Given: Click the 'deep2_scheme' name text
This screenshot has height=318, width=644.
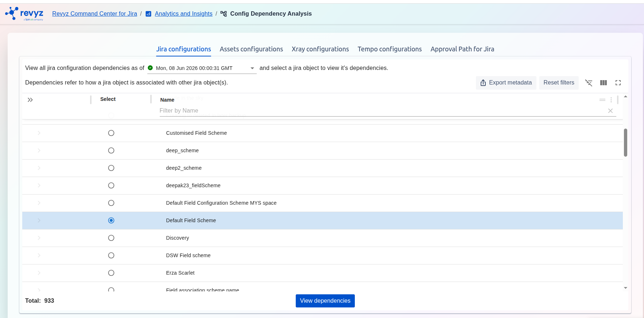Looking at the screenshot, I should tap(184, 168).
